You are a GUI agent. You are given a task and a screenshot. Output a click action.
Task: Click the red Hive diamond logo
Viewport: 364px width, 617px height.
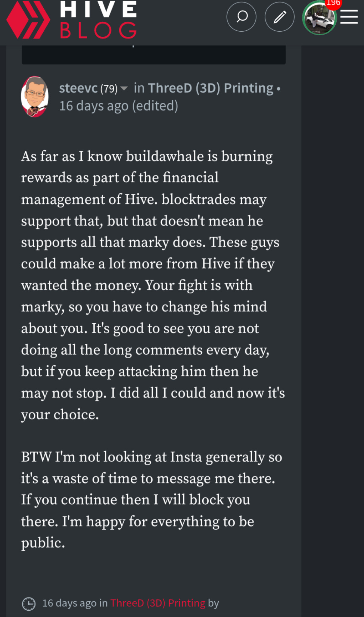pos(28,20)
